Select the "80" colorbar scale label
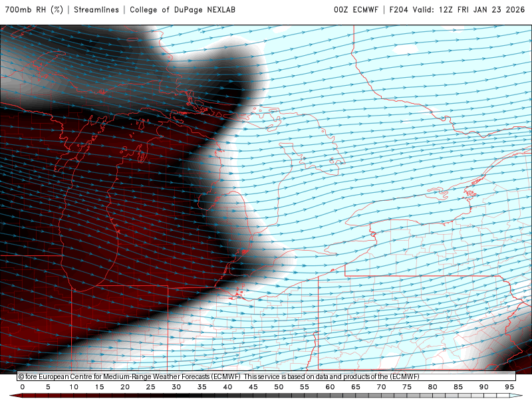 (x=433, y=387)
